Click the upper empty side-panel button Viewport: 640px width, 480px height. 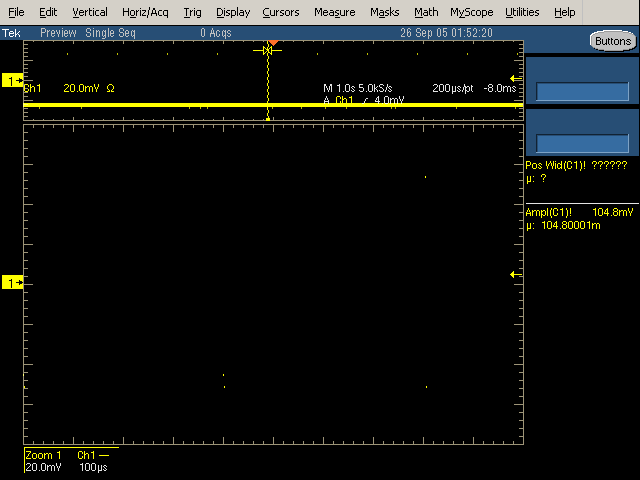(581, 91)
